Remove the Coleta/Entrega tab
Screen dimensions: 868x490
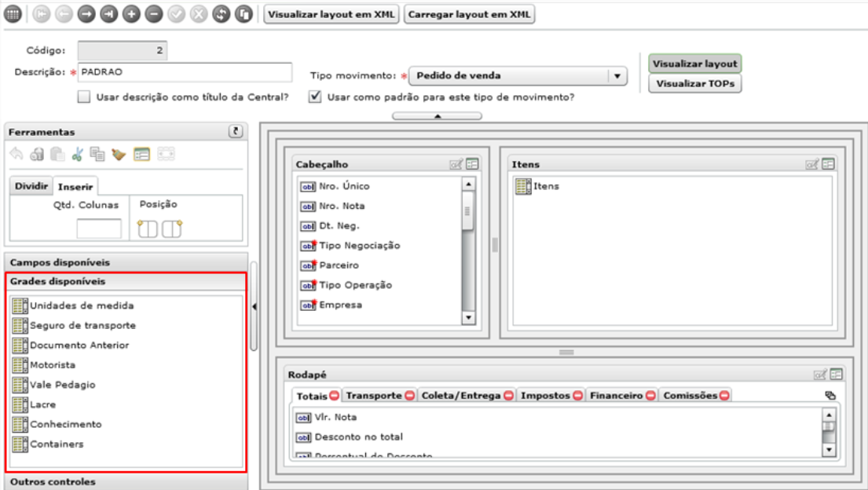tap(508, 395)
